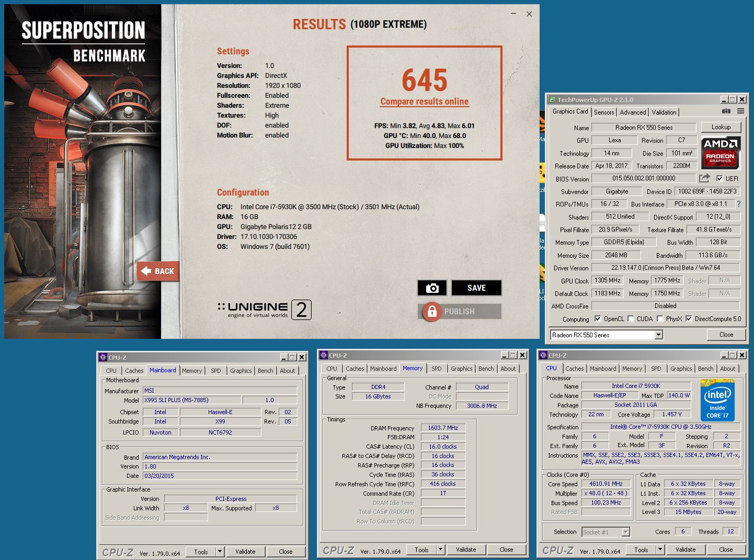Image resolution: width=754 pixels, height=560 pixels.
Task: Click the Threads count value 12
Action: (x=730, y=531)
